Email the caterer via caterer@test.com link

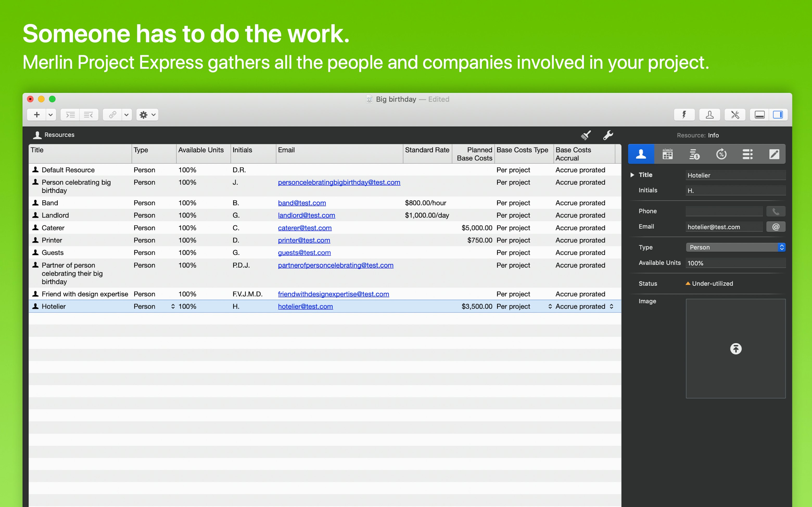304,228
